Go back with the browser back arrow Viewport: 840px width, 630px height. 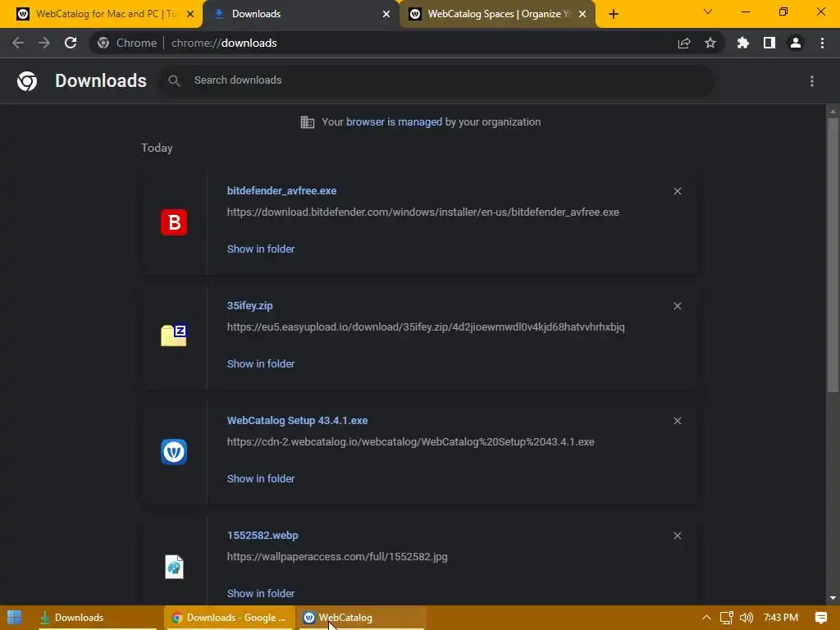[18, 43]
